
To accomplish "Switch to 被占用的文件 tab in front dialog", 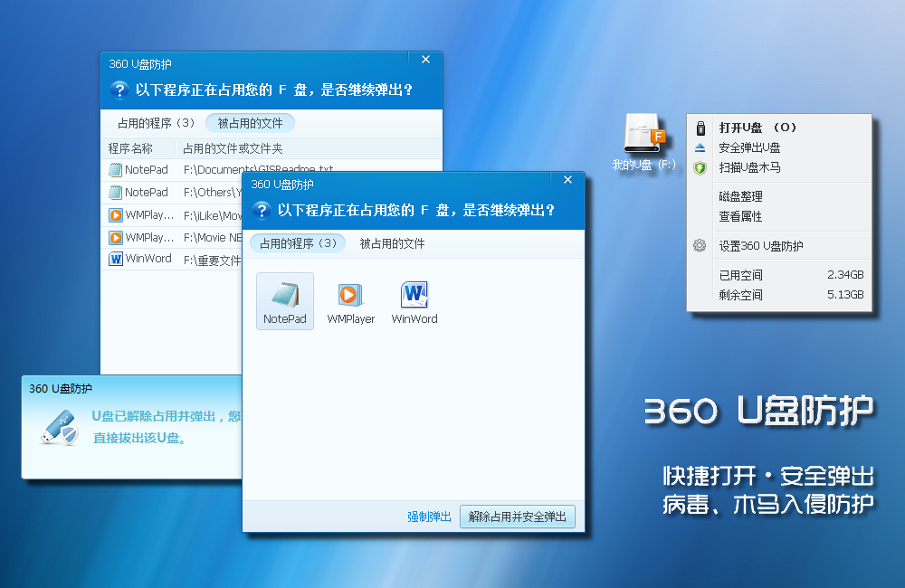I will pos(392,243).
